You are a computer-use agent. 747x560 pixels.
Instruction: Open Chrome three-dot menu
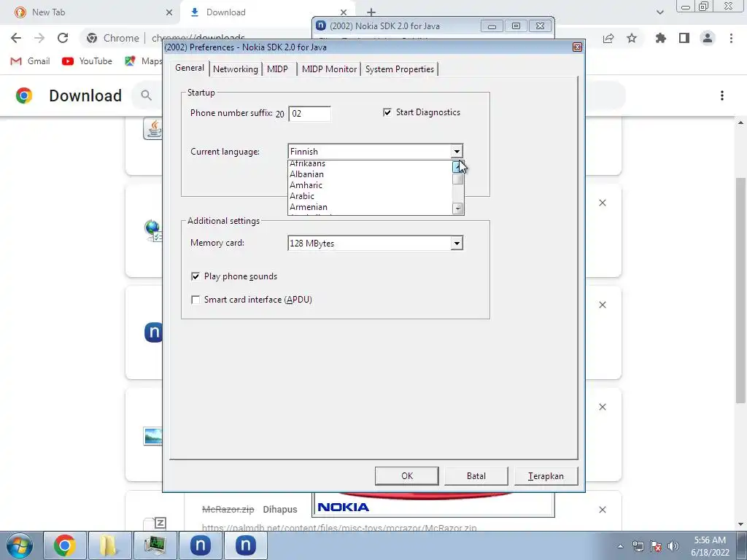(x=731, y=38)
